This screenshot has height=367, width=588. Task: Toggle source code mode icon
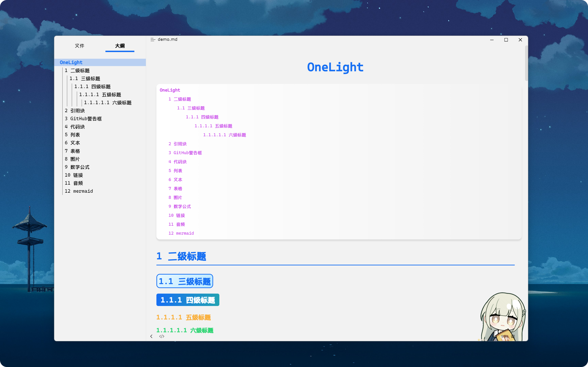(x=161, y=336)
